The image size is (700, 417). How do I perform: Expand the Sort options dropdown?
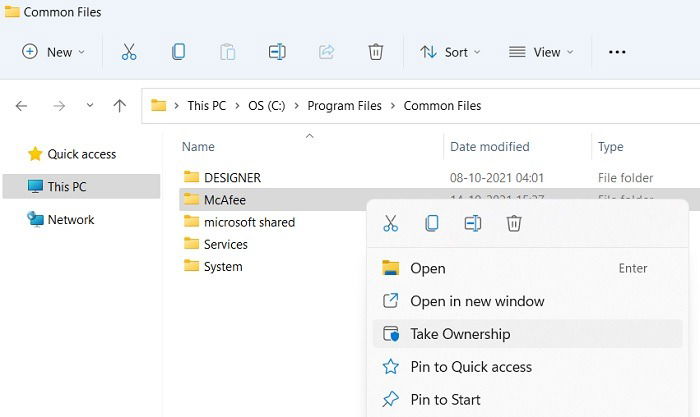[x=450, y=52]
